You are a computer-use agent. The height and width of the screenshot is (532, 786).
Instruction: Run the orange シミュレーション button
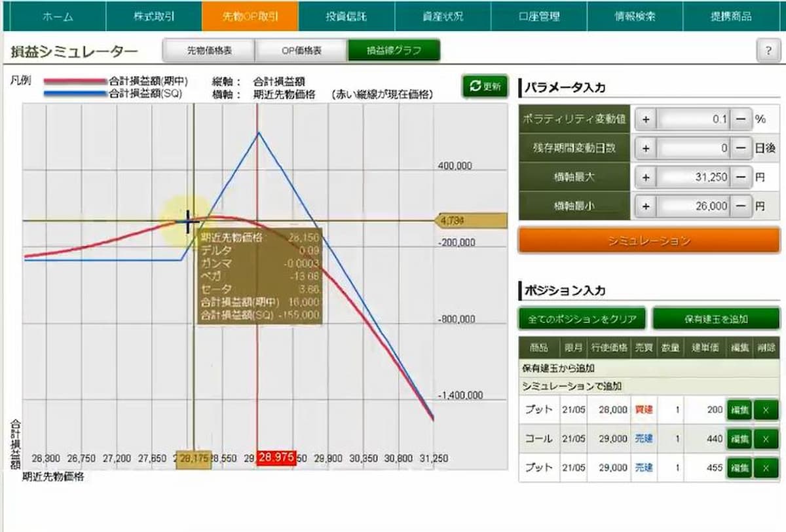tap(648, 240)
